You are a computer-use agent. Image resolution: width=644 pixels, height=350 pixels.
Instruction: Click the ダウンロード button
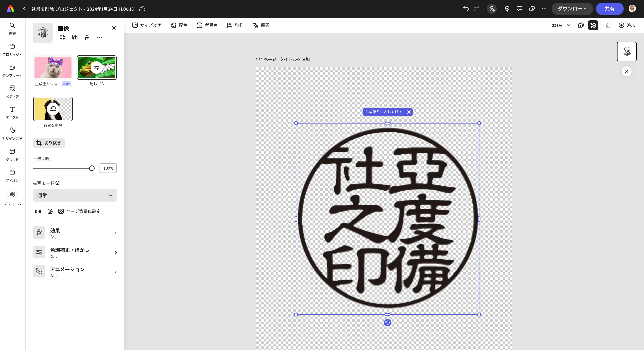[x=572, y=9]
